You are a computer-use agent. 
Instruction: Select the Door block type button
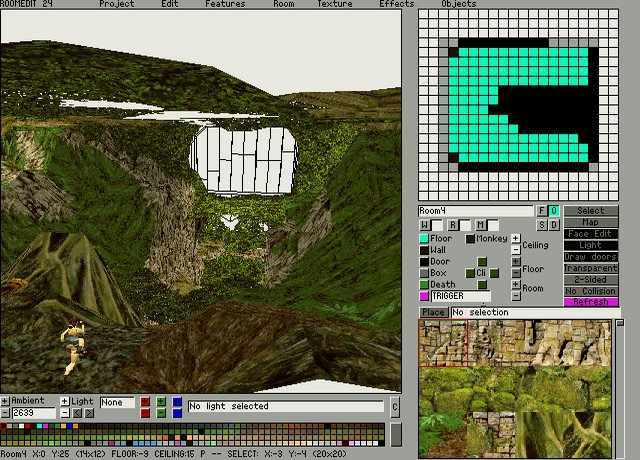[x=424, y=262]
